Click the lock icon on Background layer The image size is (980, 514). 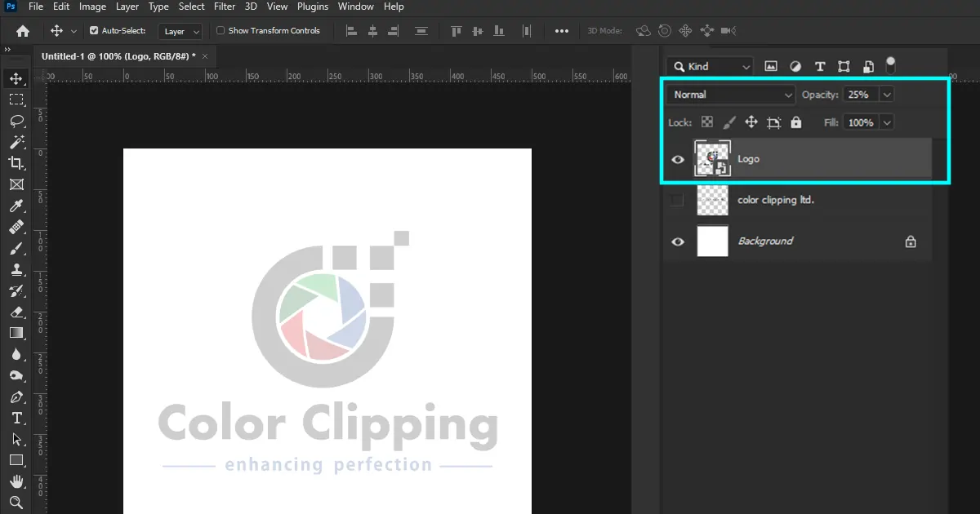pyautogui.click(x=910, y=241)
